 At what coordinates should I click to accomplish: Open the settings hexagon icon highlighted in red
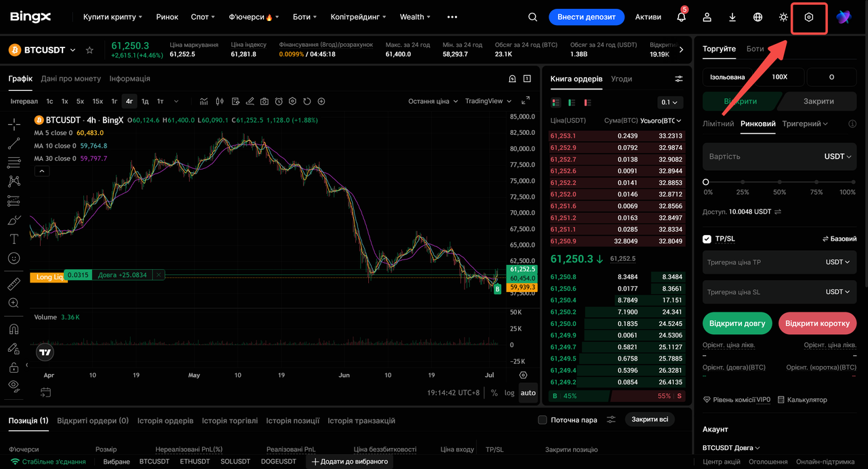tap(809, 17)
